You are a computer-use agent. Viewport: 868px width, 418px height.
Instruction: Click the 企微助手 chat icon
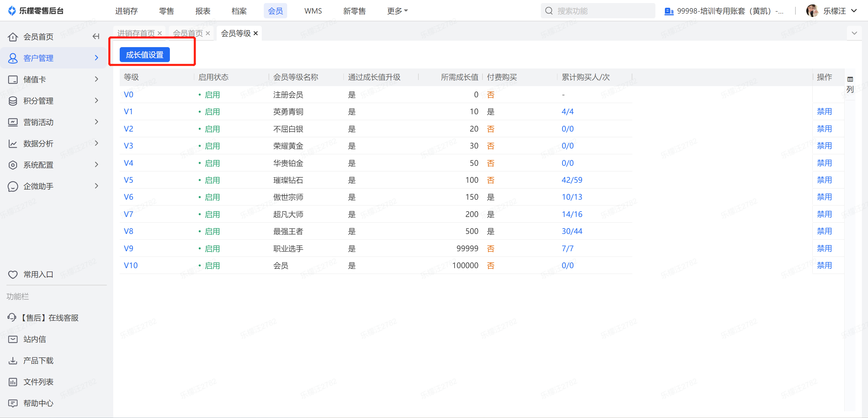coord(13,186)
